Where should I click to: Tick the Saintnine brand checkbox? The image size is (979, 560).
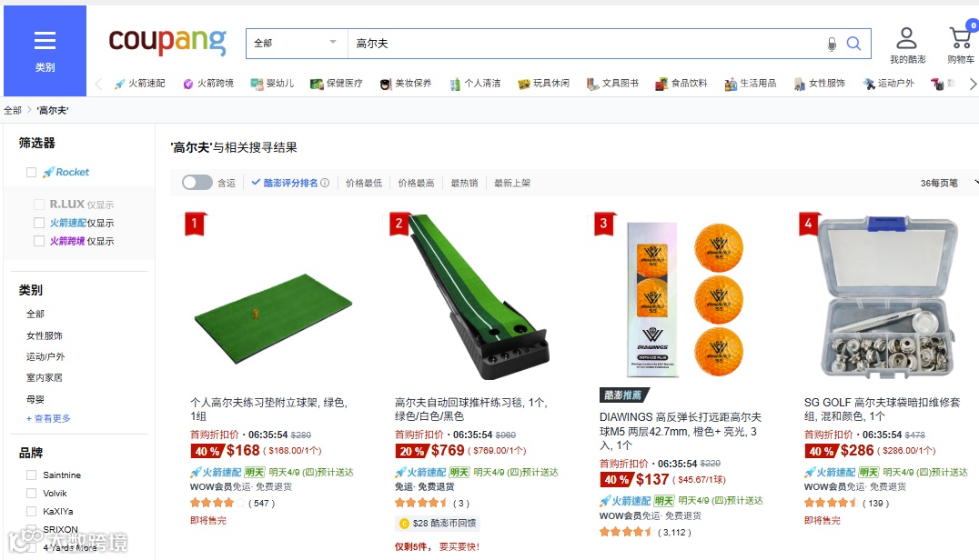click(x=31, y=475)
